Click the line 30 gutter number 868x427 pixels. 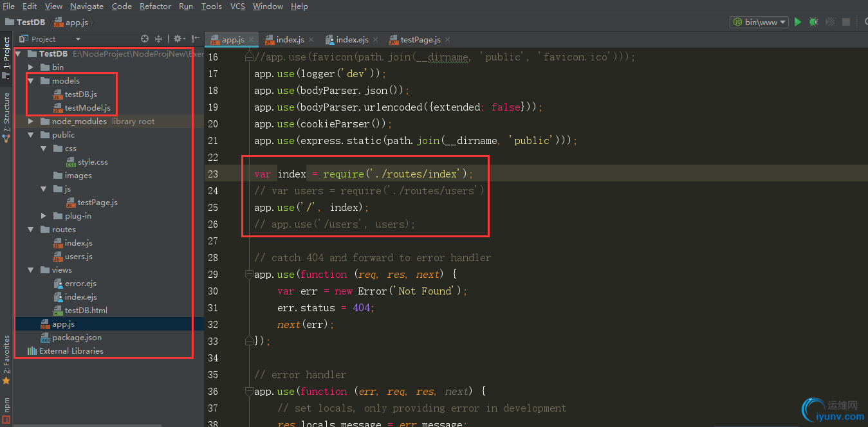click(x=213, y=291)
